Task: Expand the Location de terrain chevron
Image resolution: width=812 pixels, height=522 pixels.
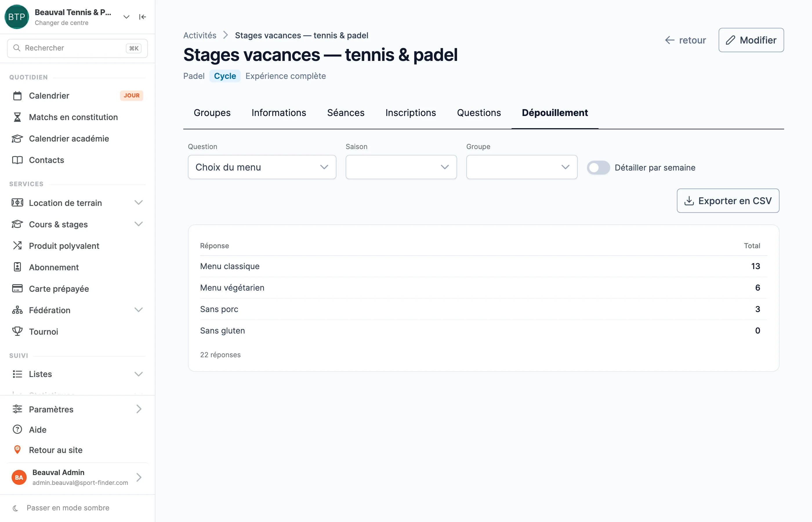Action: 138,203
